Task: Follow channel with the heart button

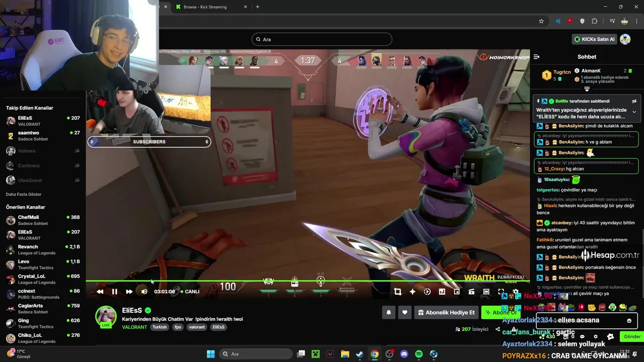Action: (x=405, y=312)
